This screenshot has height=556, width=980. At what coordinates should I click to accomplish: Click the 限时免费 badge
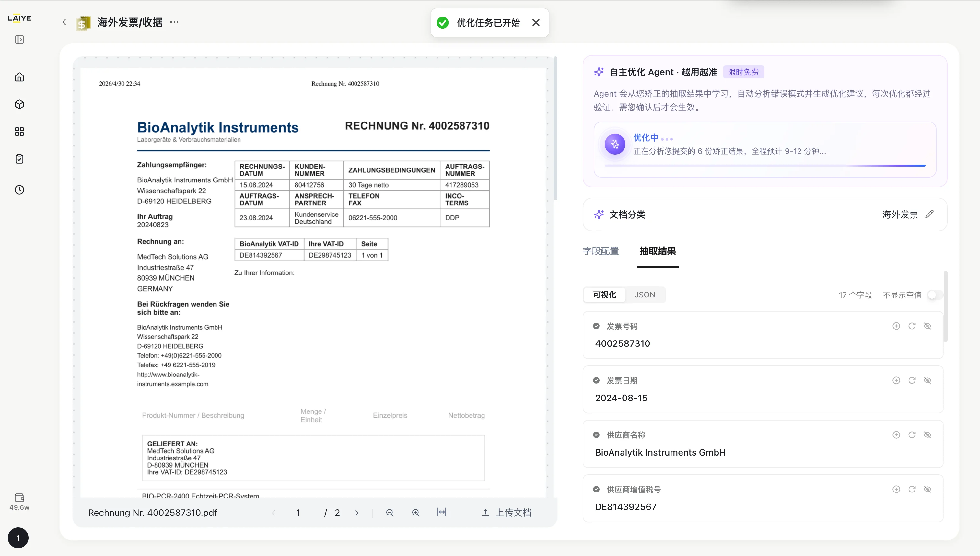743,72
